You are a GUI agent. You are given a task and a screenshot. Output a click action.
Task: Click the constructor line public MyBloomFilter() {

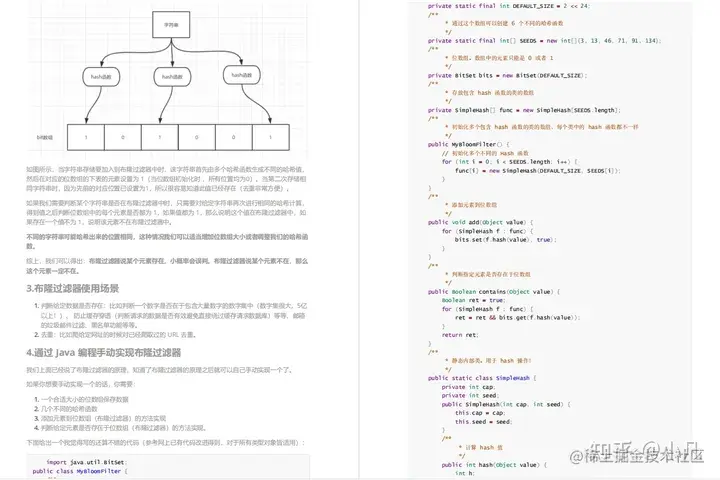[468, 145]
